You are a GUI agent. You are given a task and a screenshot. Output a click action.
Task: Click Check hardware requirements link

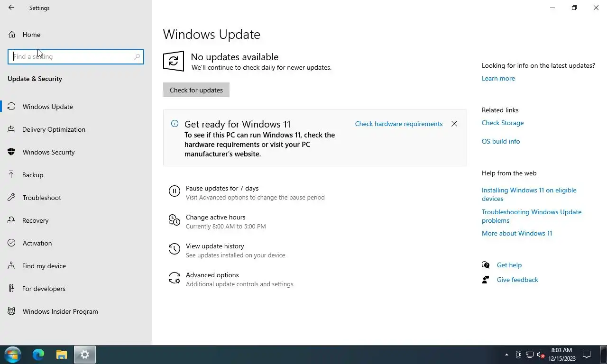[x=399, y=124]
